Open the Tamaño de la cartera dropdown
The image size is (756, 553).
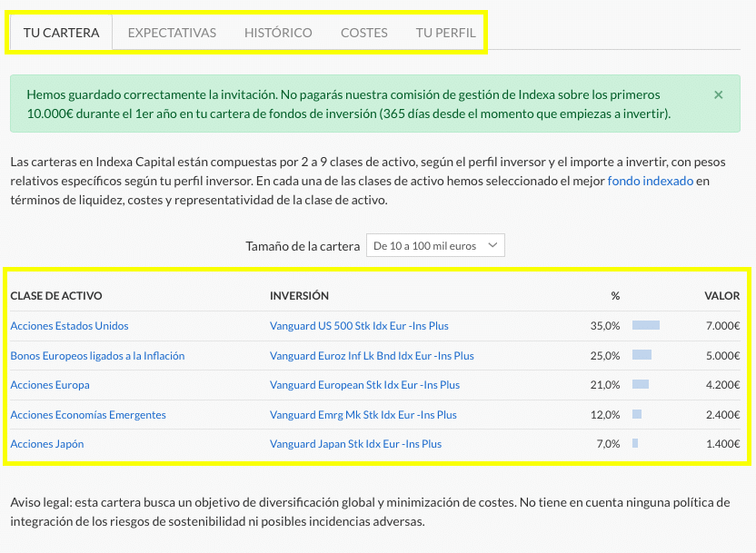[435, 245]
